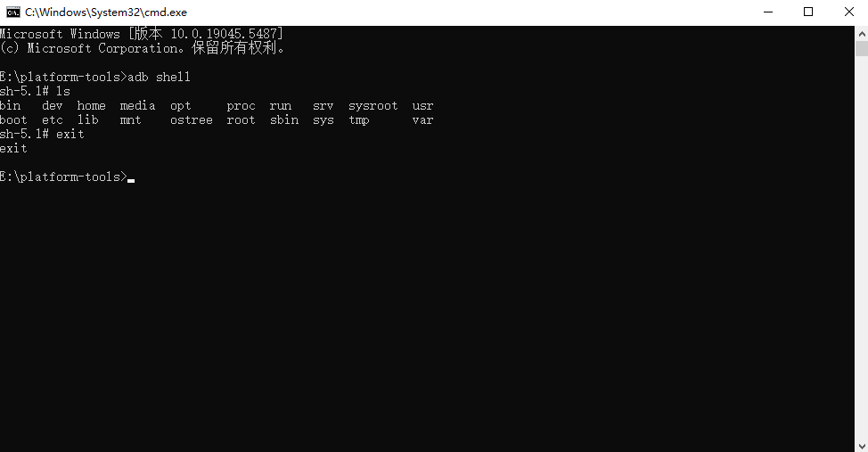Image resolution: width=868 pixels, height=452 pixels.
Task: Click the C:\Windows\System32\cmd.exe title text
Action: tap(106, 12)
